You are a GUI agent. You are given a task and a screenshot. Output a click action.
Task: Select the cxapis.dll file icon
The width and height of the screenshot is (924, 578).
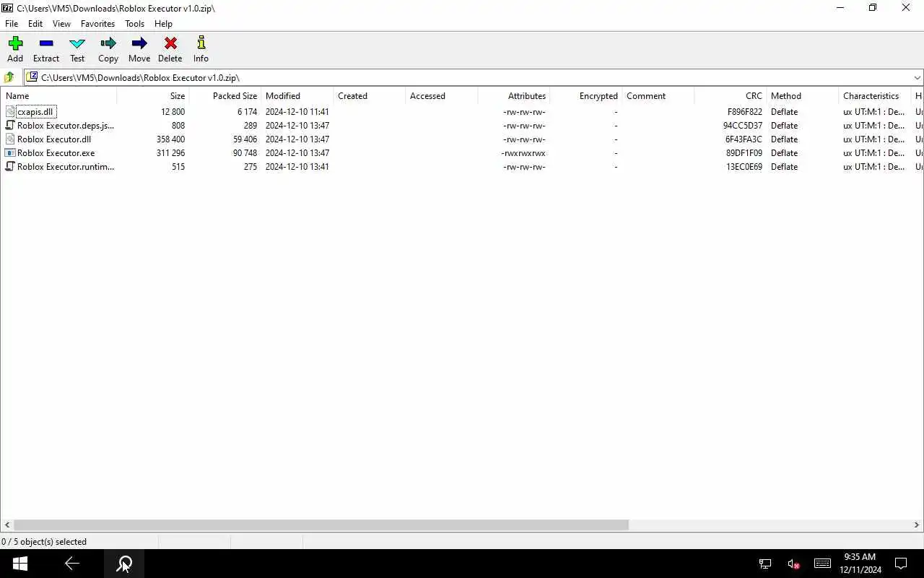(x=10, y=112)
